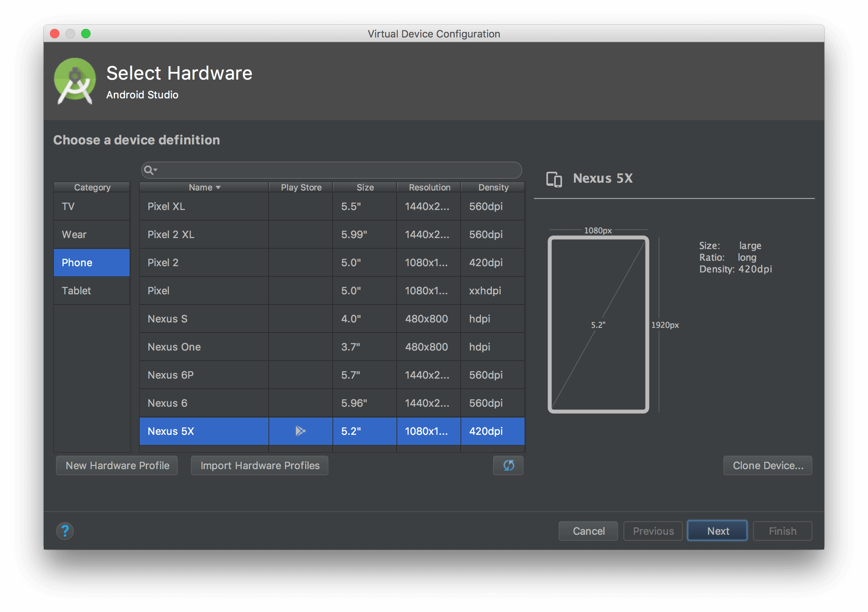
Task: Click the Android Studio logo
Action: pos(75,81)
